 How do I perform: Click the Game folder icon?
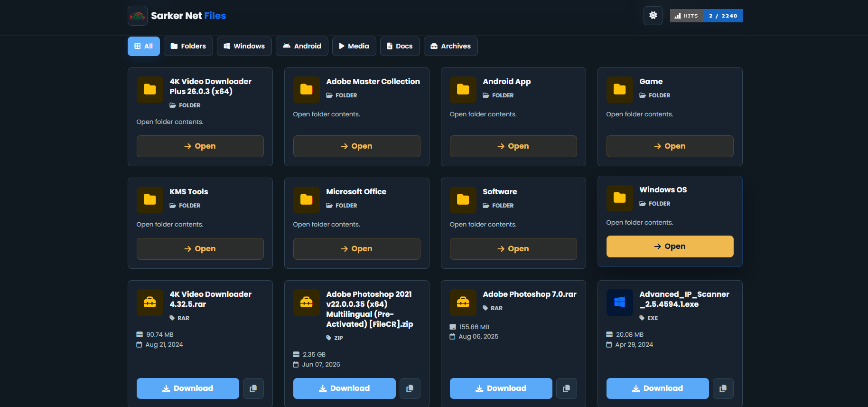(x=620, y=90)
